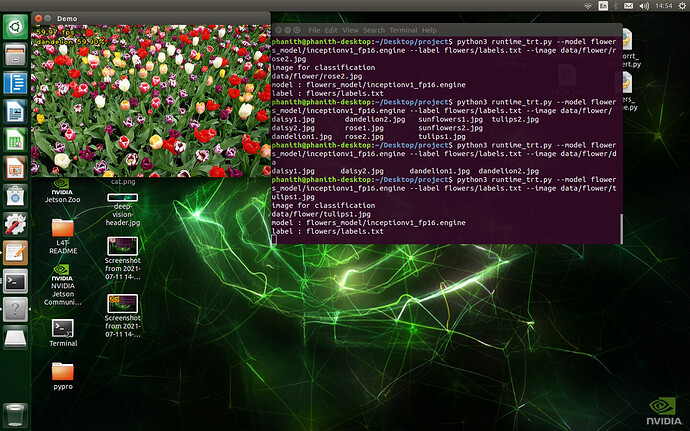This screenshot has height=431, width=690.
Task: Open the Terminal menu in the terminal menubar
Action: click(x=403, y=30)
